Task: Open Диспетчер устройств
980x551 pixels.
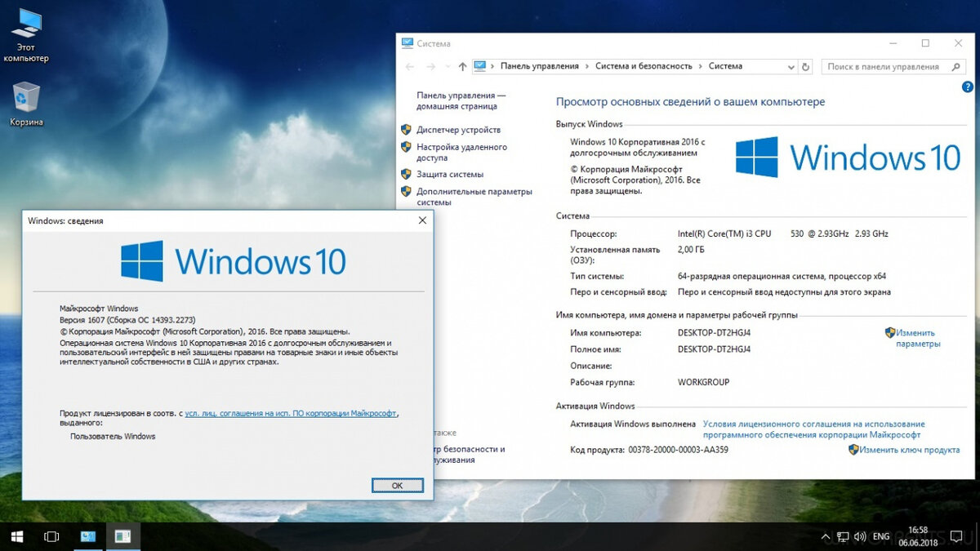Action: (x=458, y=130)
